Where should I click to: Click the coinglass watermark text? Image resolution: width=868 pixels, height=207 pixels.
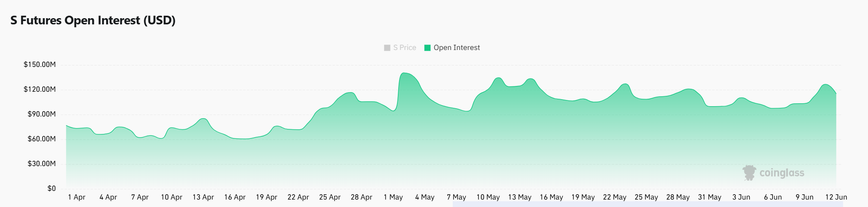(782, 173)
